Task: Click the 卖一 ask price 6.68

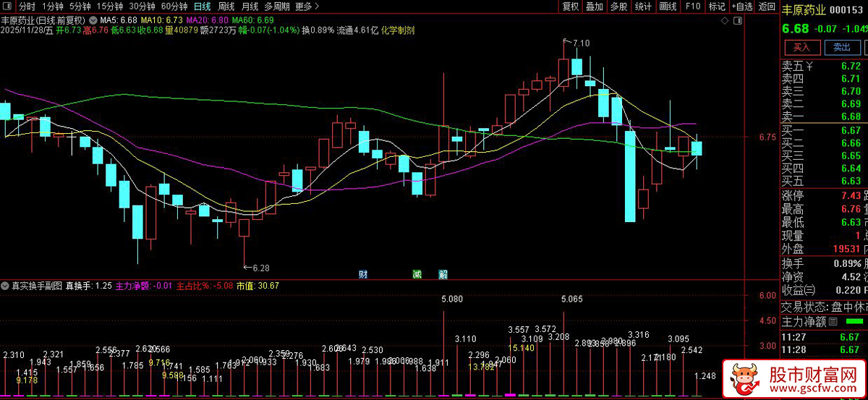Action: [x=851, y=116]
